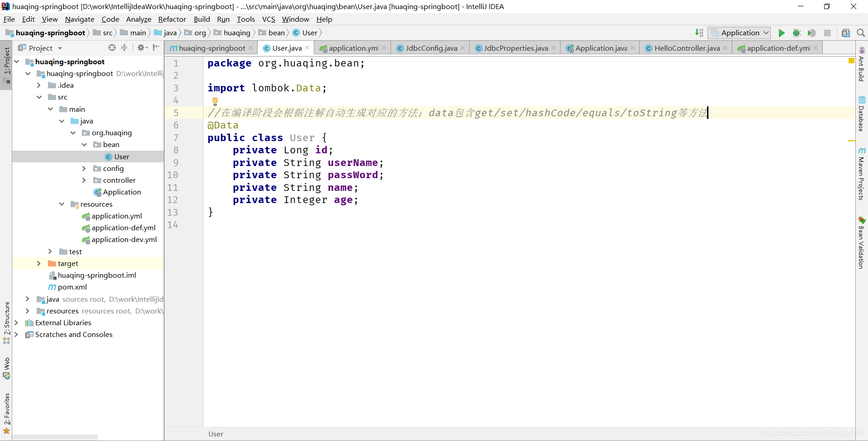Switch to JdbcProperties.java tab
Screen dimensions: 868x441
(x=515, y=48)
